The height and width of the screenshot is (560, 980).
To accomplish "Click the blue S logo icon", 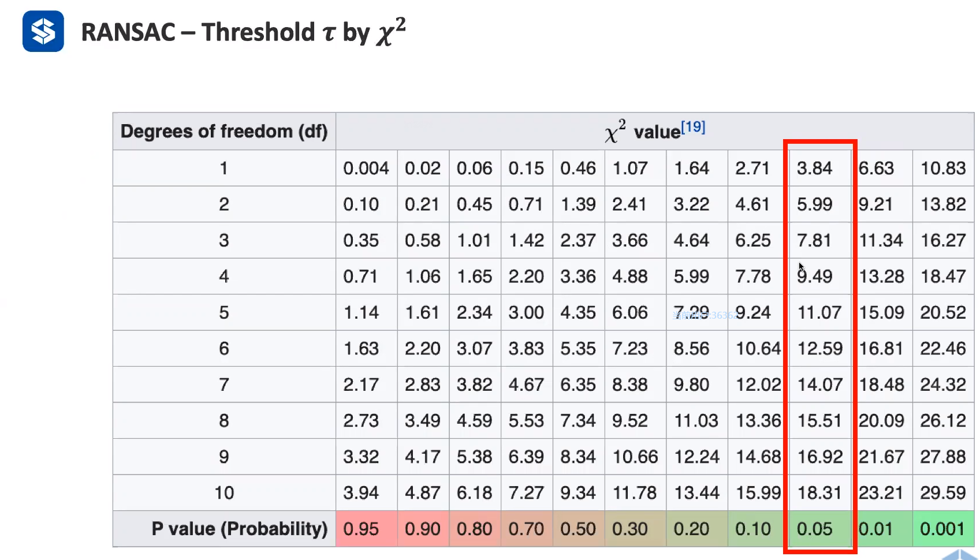I will pyautogui.click(x=43, y=31).
